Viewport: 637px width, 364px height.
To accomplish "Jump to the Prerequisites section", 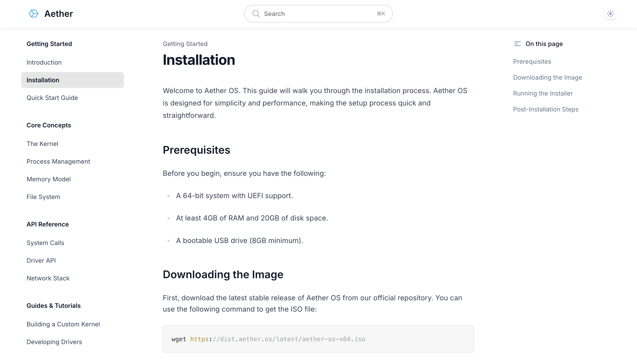I will tap(532, 61).
